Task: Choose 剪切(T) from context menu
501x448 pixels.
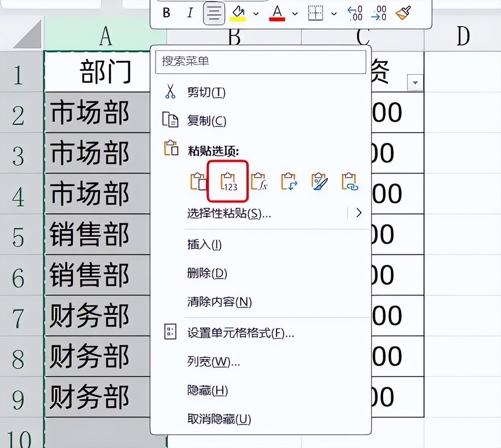Action: pos(206,92)
